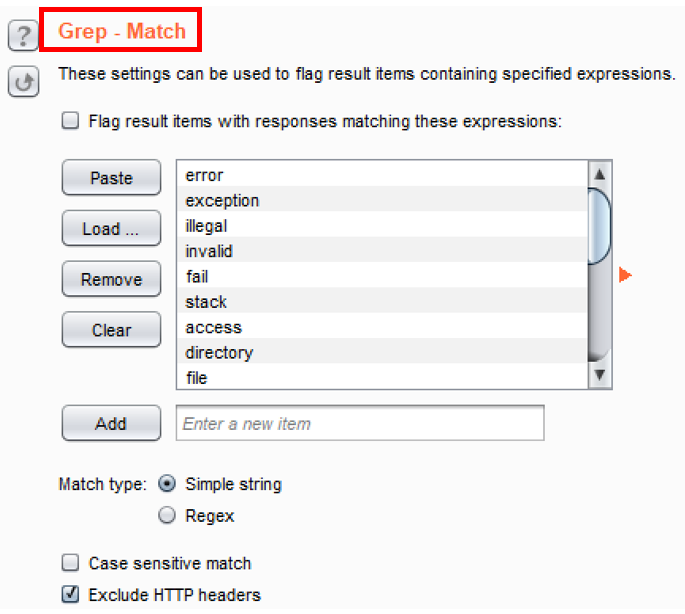The height and width of the screenshot is (614, 685).
Task: Toggle the Case sensitive match checkbox
Action: (71, 563)
